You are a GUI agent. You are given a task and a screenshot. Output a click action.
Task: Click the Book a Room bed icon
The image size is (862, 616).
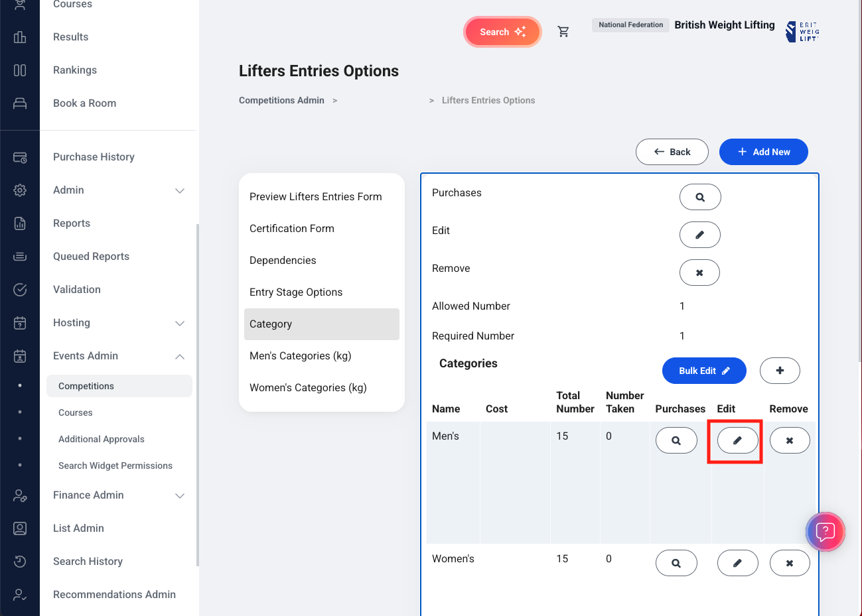(20, 103)
